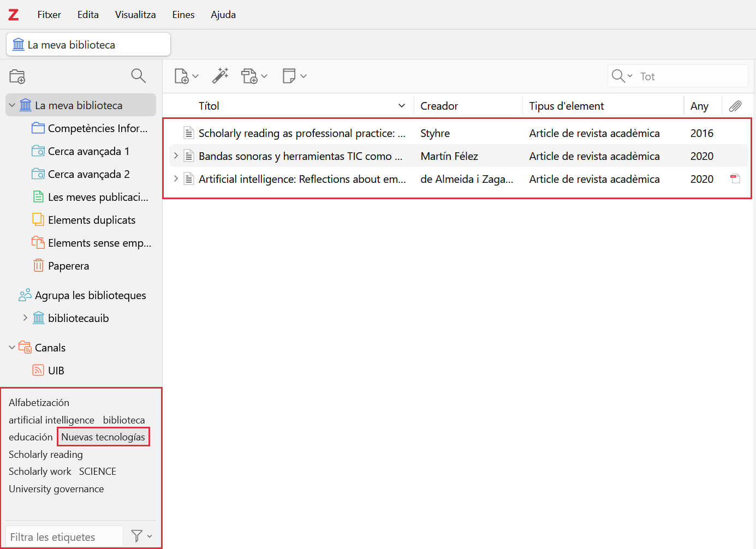Click the tag filter funnel icon

point(137,536)
